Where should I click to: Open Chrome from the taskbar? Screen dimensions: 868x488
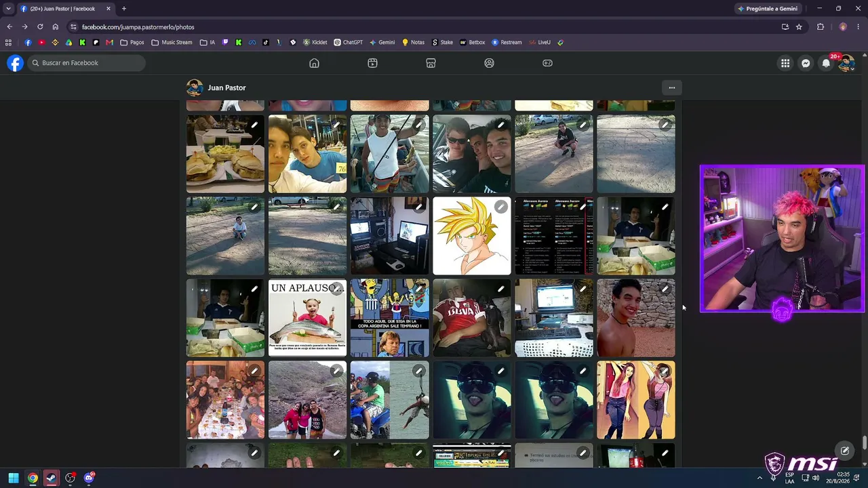click(32, 478)
